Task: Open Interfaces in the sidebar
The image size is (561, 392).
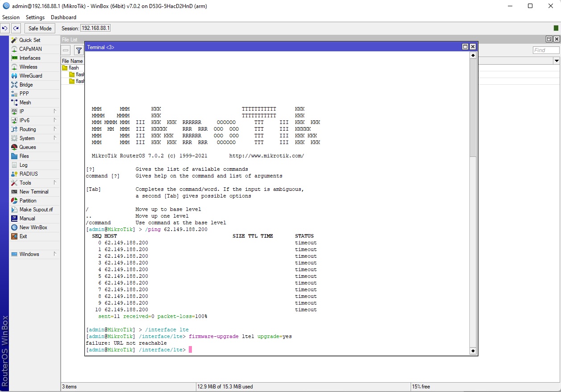Action: 34,58
